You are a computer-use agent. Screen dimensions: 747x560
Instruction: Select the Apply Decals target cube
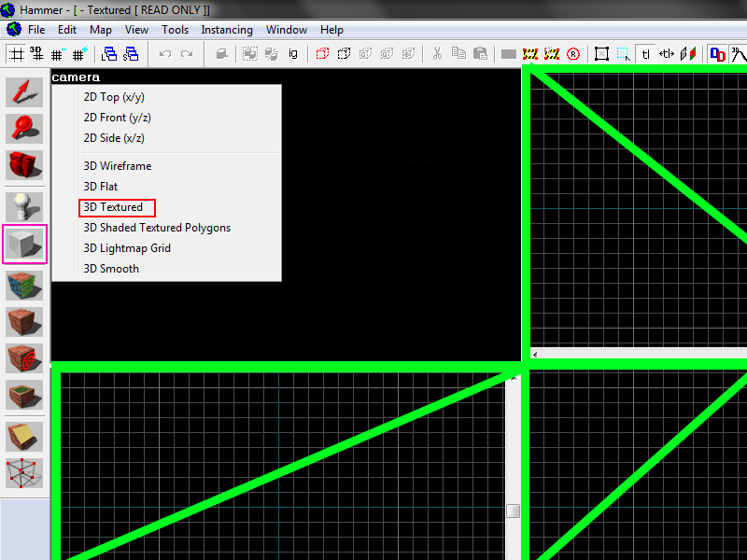[x=24, y=358]
